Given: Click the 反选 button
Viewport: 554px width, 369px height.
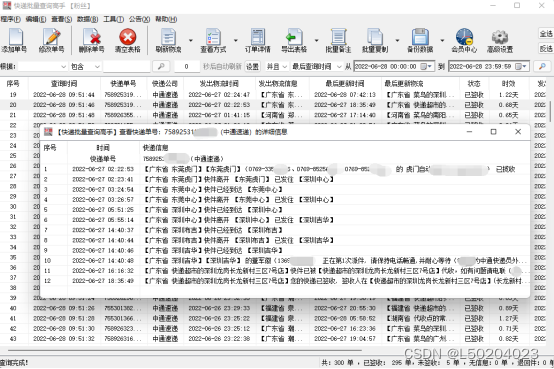Looking at the screenshot, I should [546, 48].
